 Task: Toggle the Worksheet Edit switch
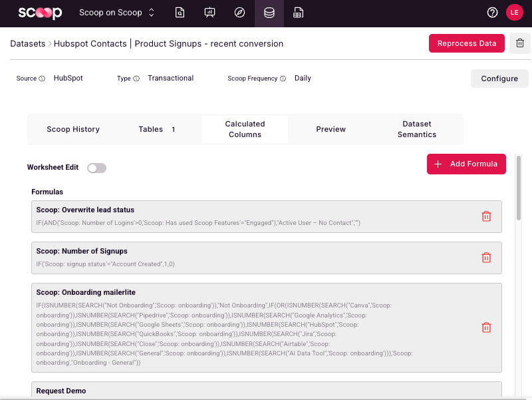(x=96, y=168)
